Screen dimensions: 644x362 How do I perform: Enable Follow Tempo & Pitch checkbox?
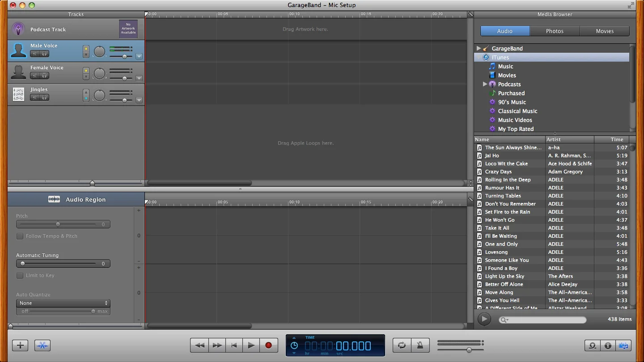20,236
